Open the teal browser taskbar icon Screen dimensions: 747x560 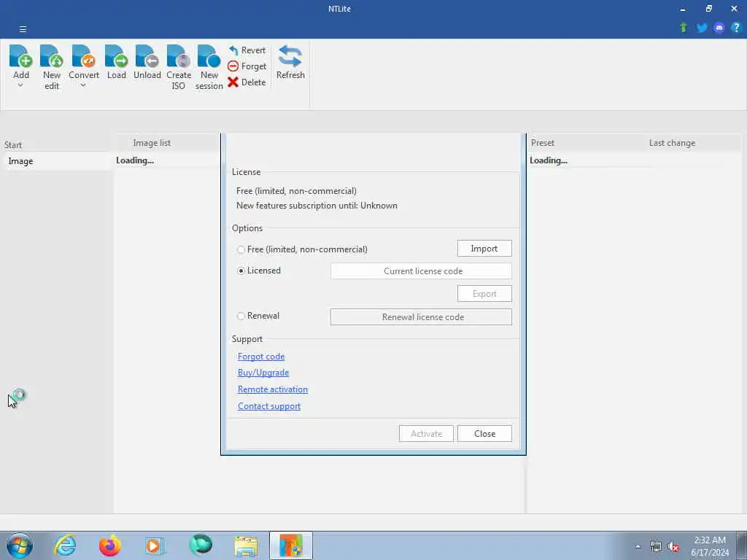[x=200, y=545]
